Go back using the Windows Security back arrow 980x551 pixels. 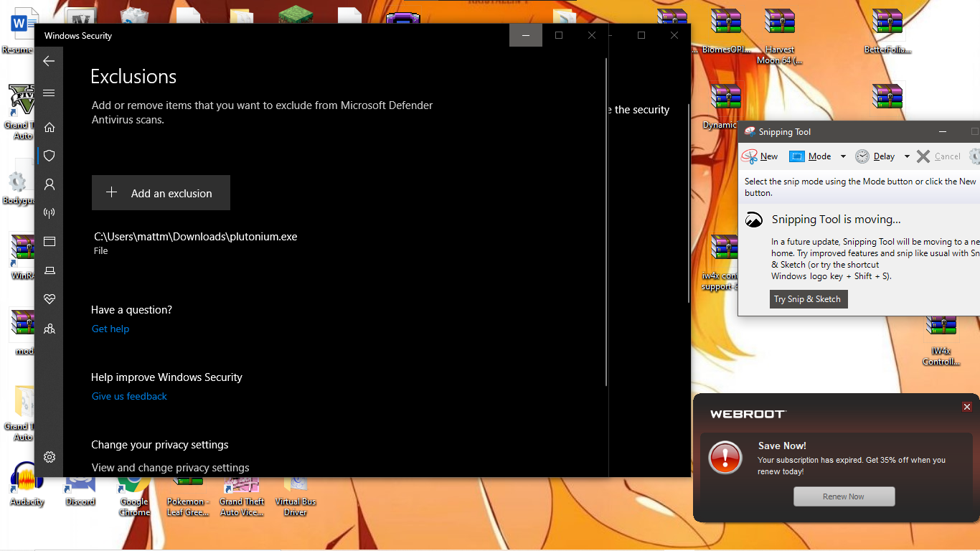click(x=49, y=61)
